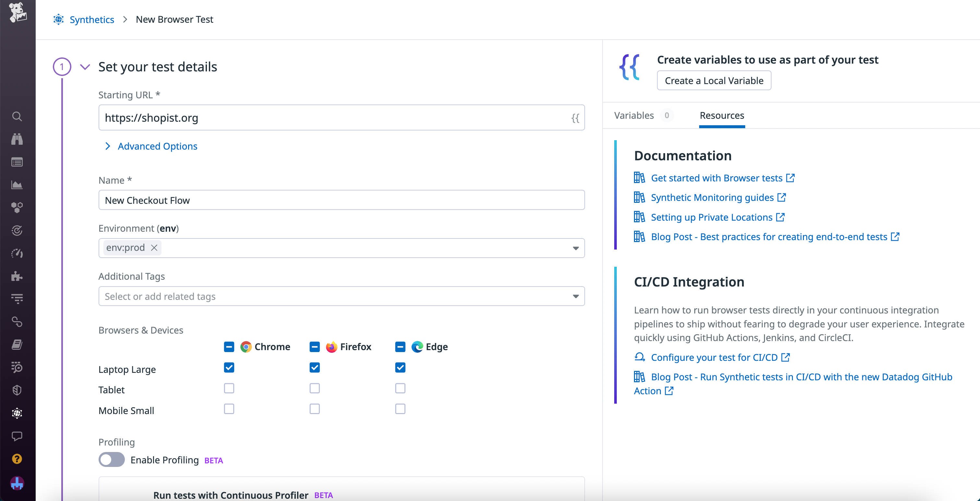The height and width of the screenshot is (501, 980).
Task: Select the Resources tab
Action: (722, 115)
